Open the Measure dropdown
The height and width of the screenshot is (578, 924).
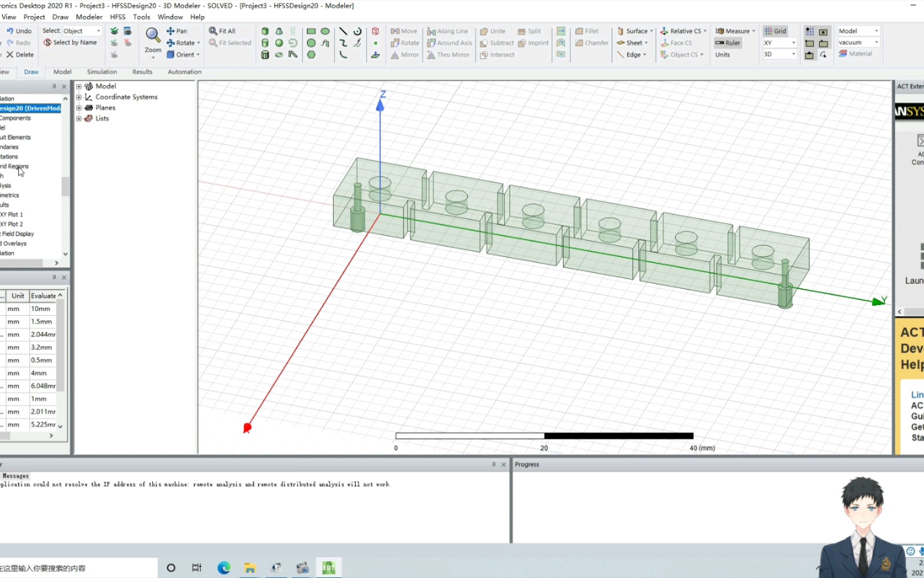[x=735, y=31]
